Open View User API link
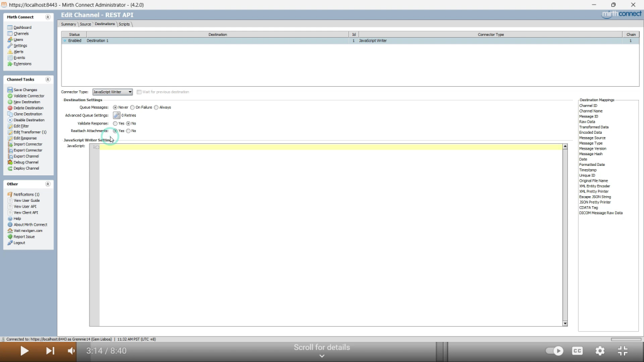The height and width of the screenshot is (362, 644). (x=25, y=207)
